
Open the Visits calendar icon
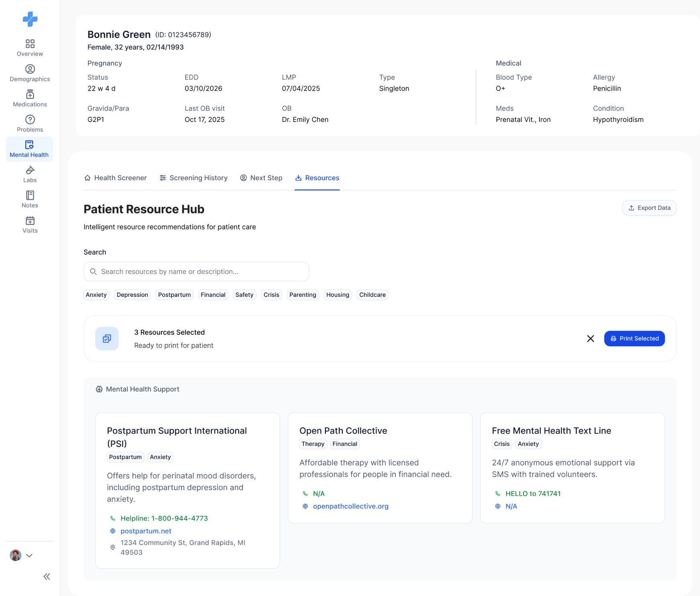(x=30, y=221)
